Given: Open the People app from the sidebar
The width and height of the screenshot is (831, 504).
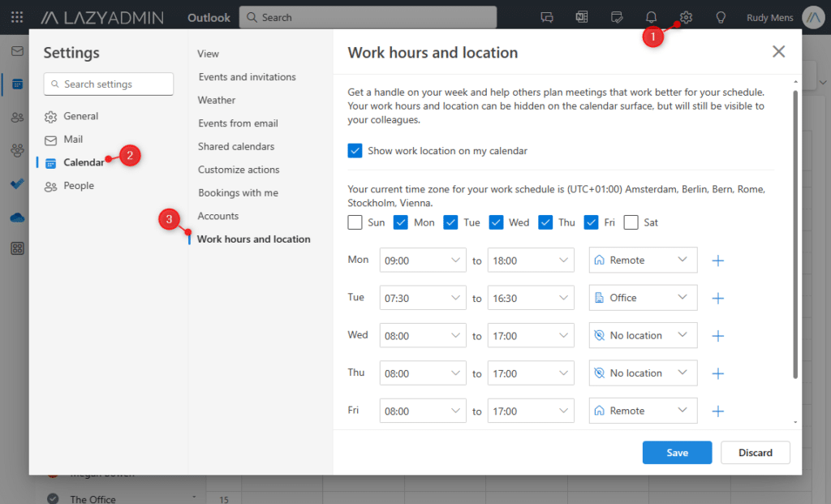Looking at the screenshot, I should coord(18,117).
